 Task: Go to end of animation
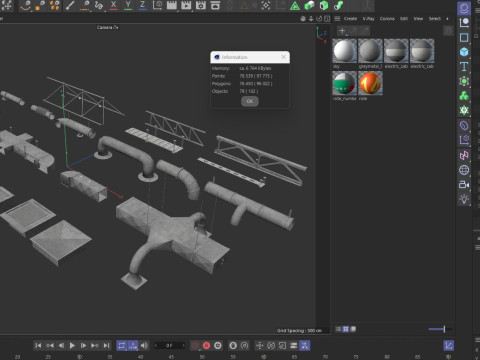(x=106, y=346)
